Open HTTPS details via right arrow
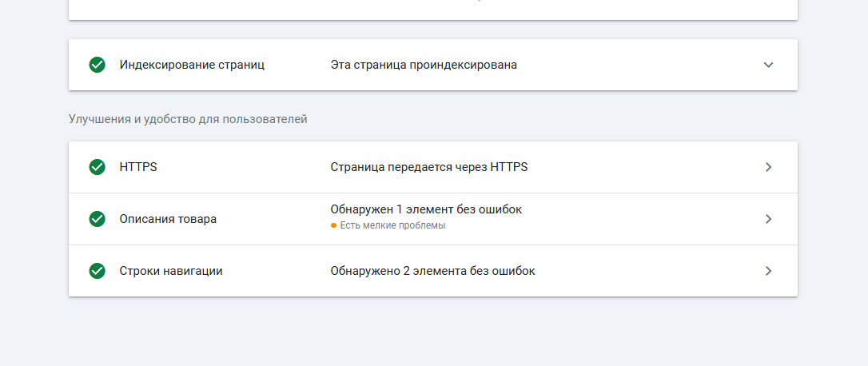The image size is (868, 366). (x=768, y=167)
